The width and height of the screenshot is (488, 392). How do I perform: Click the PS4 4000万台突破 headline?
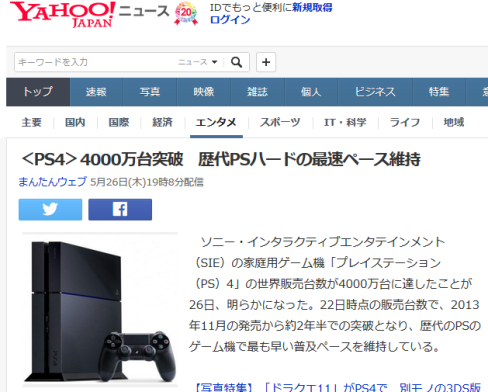pos(221,159)
